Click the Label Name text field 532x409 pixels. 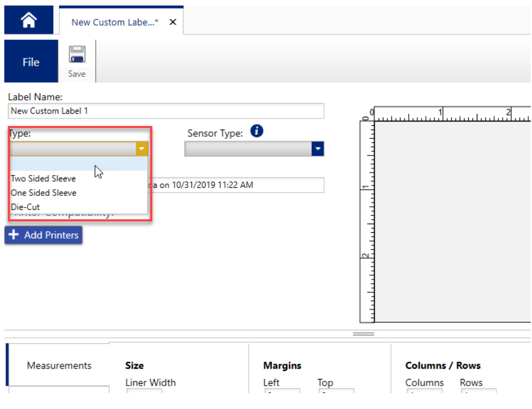coord(166,111)
